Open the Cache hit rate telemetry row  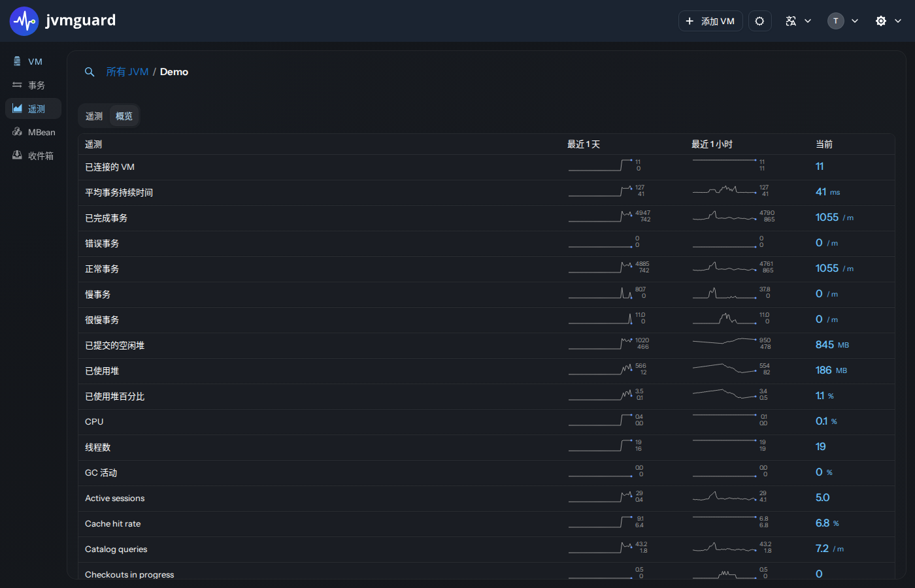click(486, 524)
